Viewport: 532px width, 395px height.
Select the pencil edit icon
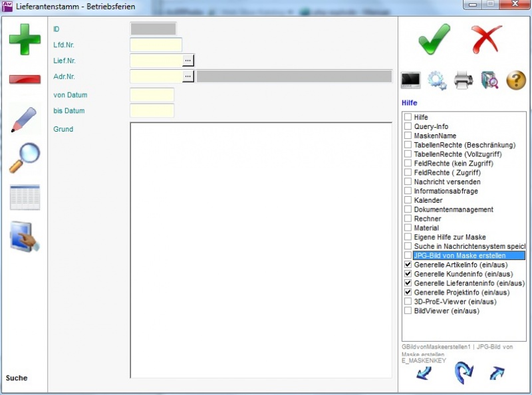(x=25, y=119)
